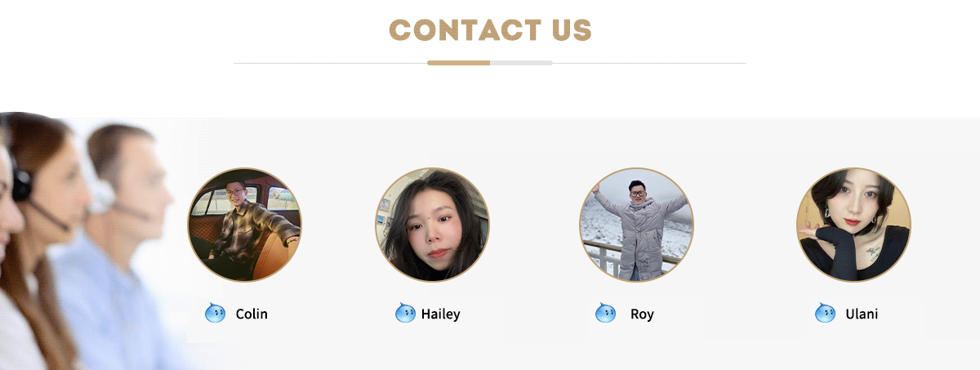This screenshot has height=370, width=980.
Task: Click the CONTACT US heading
Action: 490,30
